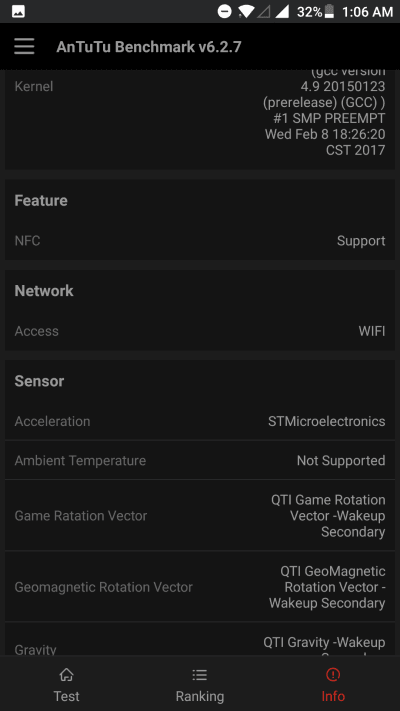Tap the battery indicator icon
Image resolution: width=400 pixels, height=711 pixels.
pyautogui.click(x=330, y=12)
